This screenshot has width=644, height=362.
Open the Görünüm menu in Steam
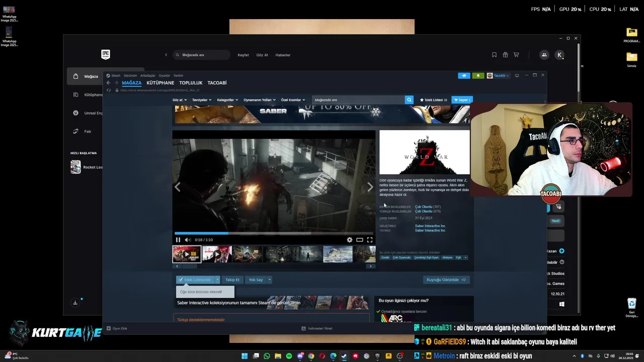pyautogui.click(x=130, y=75)
